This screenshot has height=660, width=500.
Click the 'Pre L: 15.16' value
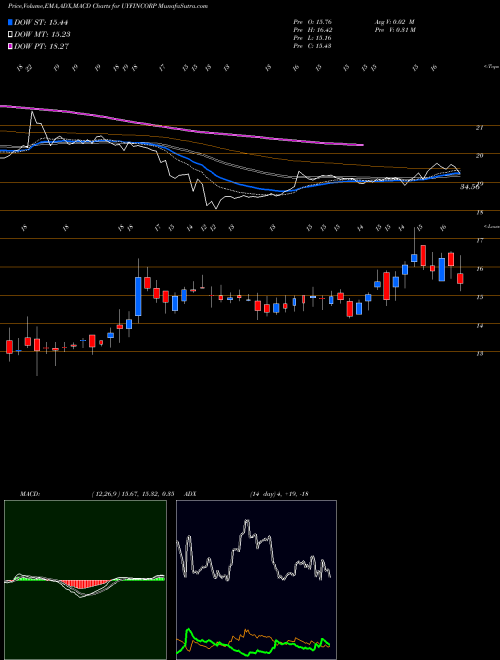[x=312, y=38]
